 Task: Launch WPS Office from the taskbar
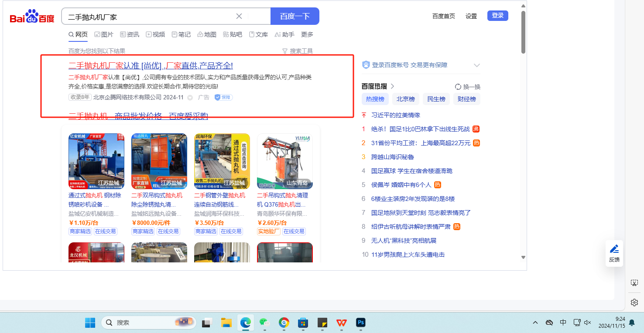click(341, 323)
